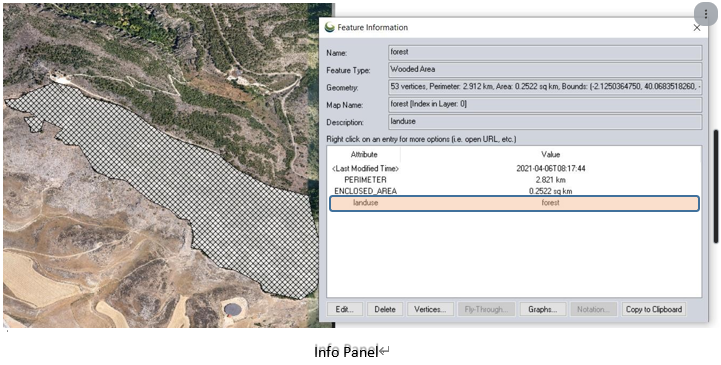Click the value 2.821 km
This screenshot has height=365, width=721.
(x=550, y=180)
